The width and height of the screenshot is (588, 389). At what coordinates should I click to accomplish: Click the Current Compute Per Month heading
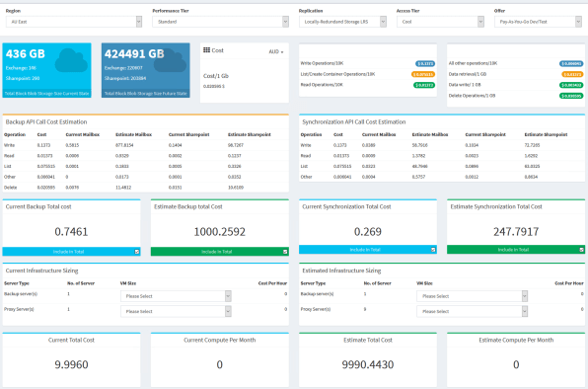coord(219,340)
